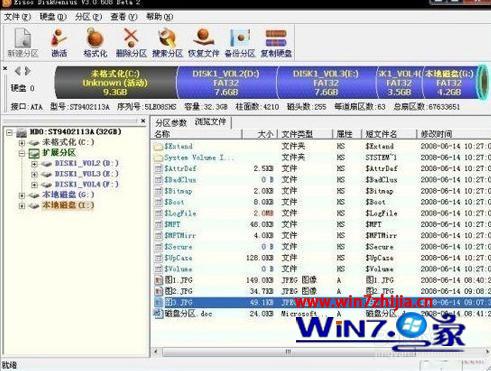Select the $Bitmap file name

pyautogui.click(x=178, y=191)
